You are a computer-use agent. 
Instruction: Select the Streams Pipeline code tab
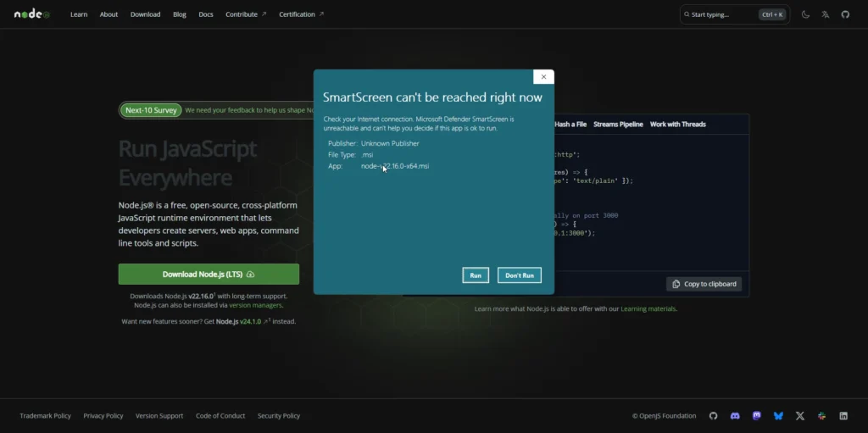[618, 125]
